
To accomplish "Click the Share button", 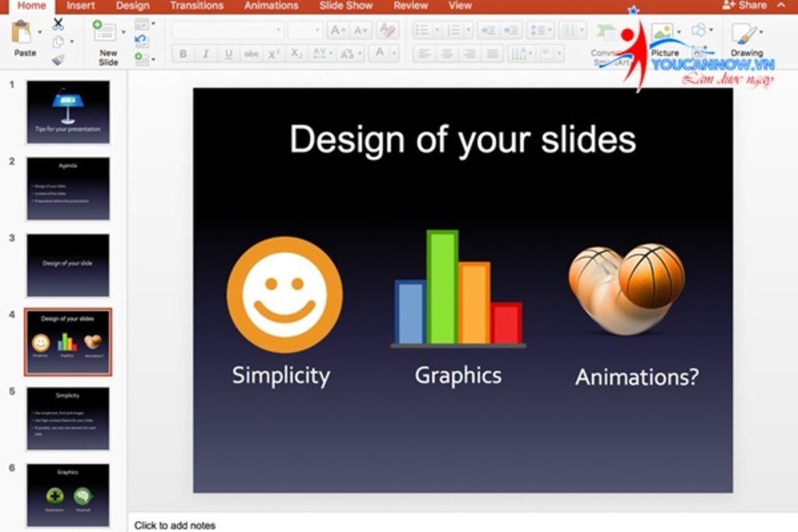I will (x=744, y=5).
